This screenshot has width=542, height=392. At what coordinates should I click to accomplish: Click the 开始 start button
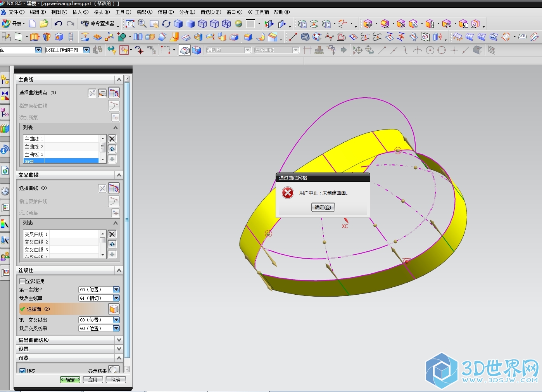coord(14,24)
